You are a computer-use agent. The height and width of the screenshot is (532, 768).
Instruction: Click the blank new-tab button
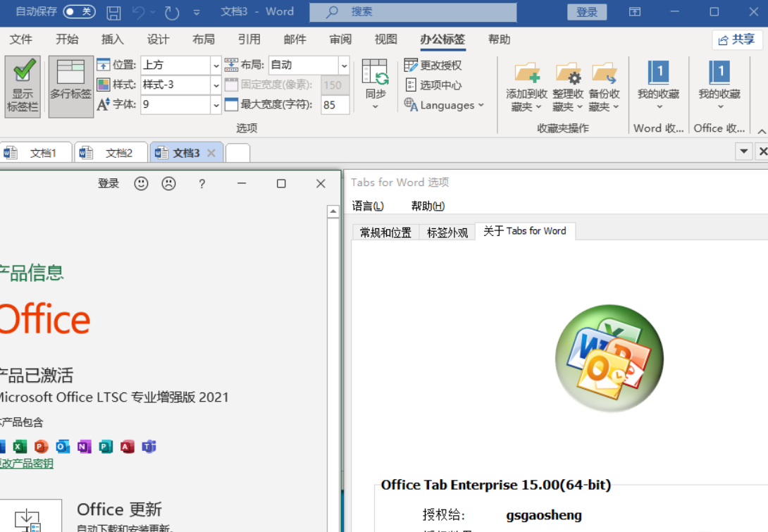click(x=237, y=153)
